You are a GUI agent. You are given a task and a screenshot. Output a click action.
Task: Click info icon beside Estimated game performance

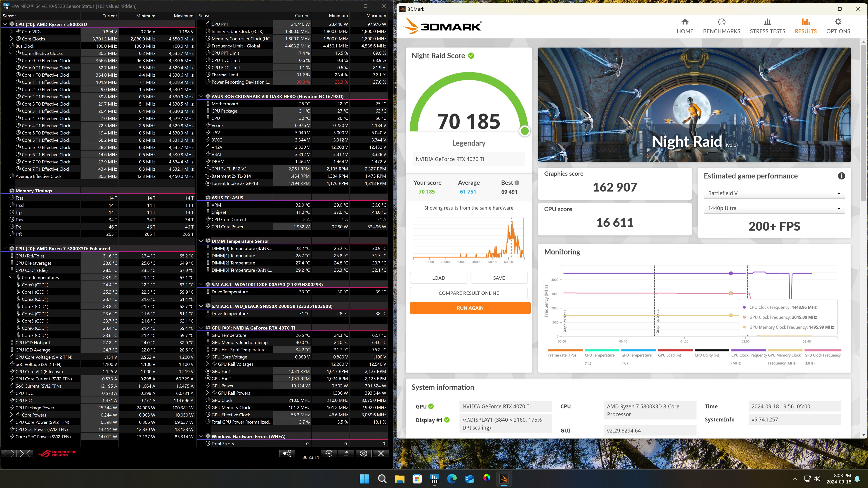[841, 176]
